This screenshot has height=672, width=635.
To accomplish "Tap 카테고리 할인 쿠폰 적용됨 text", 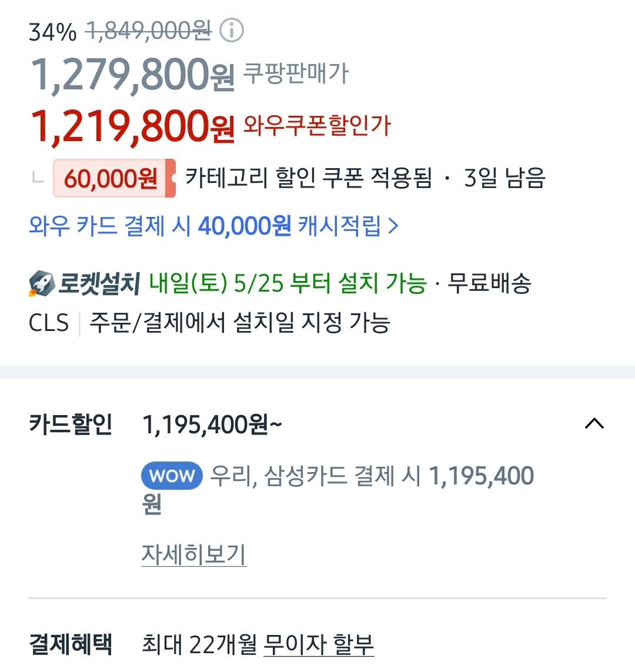I will click(309, 178).
